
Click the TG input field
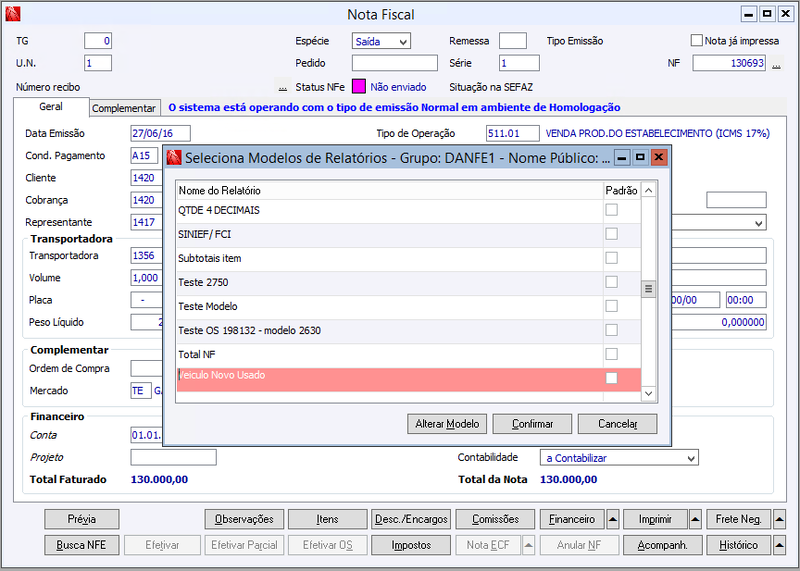click(98, 41)
